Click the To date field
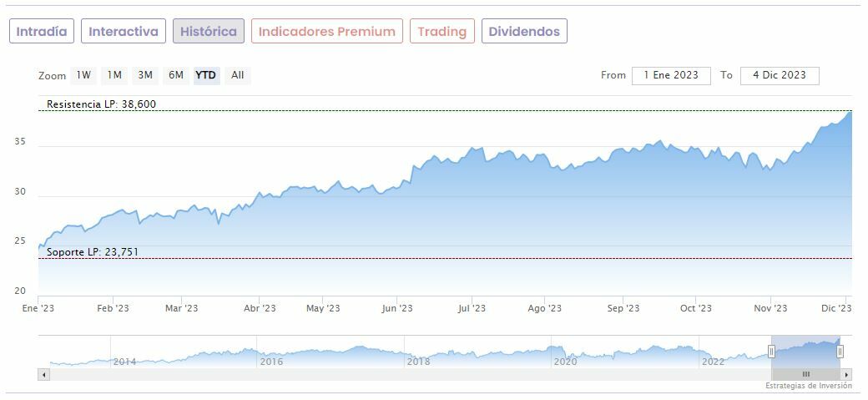 coord(780,75)
